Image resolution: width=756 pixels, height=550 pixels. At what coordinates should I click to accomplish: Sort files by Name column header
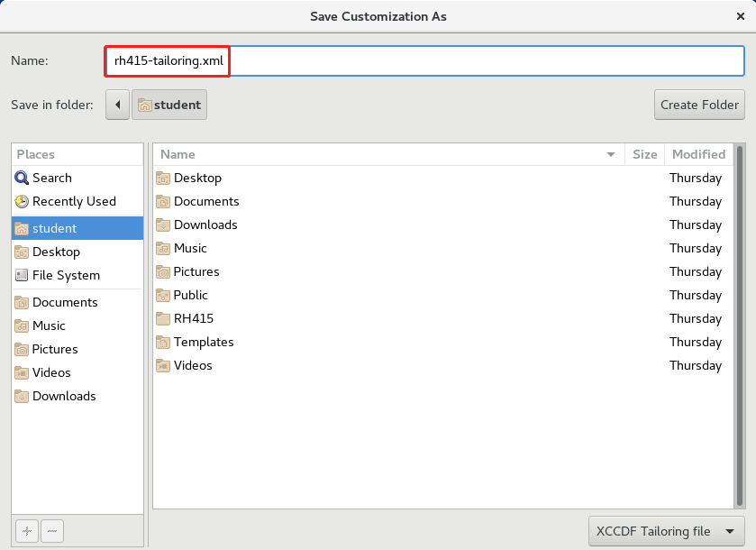click(x=387, y=154)
